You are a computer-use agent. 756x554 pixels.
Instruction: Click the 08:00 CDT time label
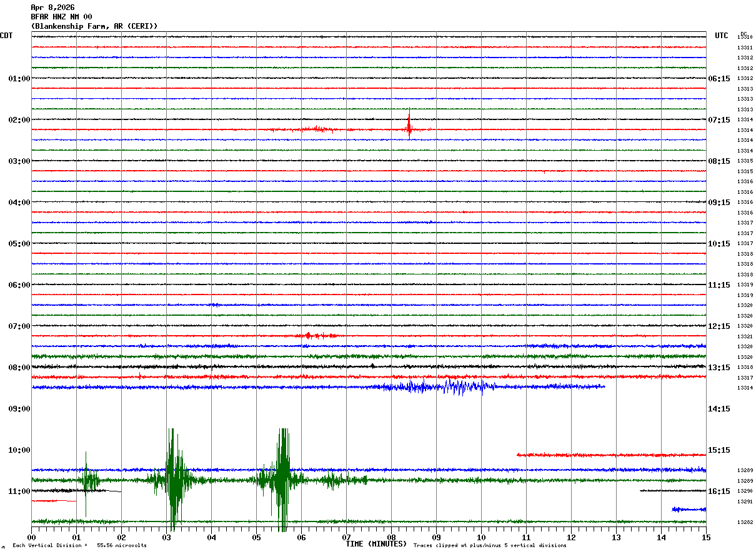pyautogui.click(x=19, y=368)
